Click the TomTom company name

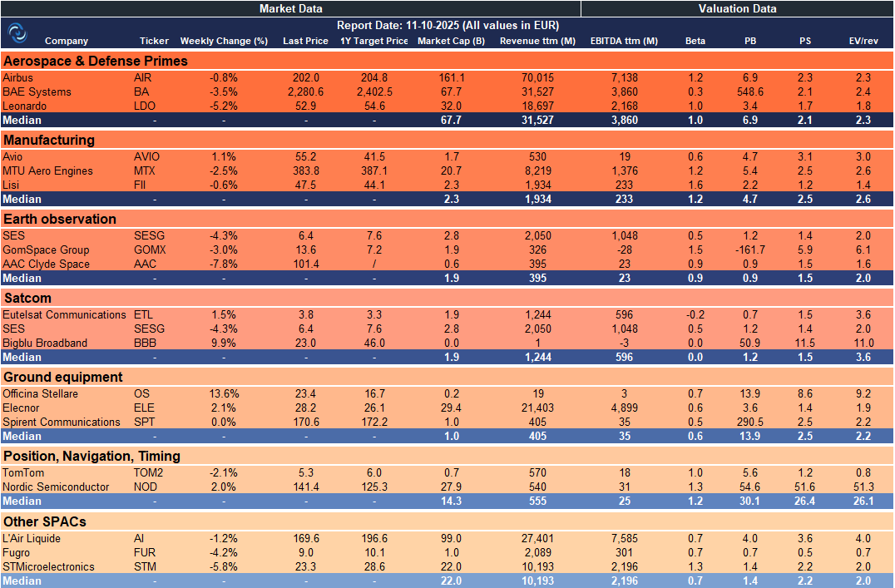(22, 472)
